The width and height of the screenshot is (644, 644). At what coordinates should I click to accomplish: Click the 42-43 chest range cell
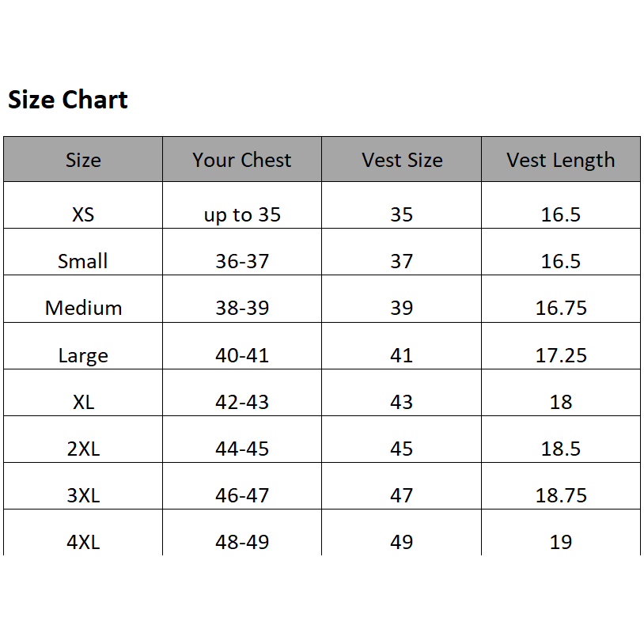point(242,402)
